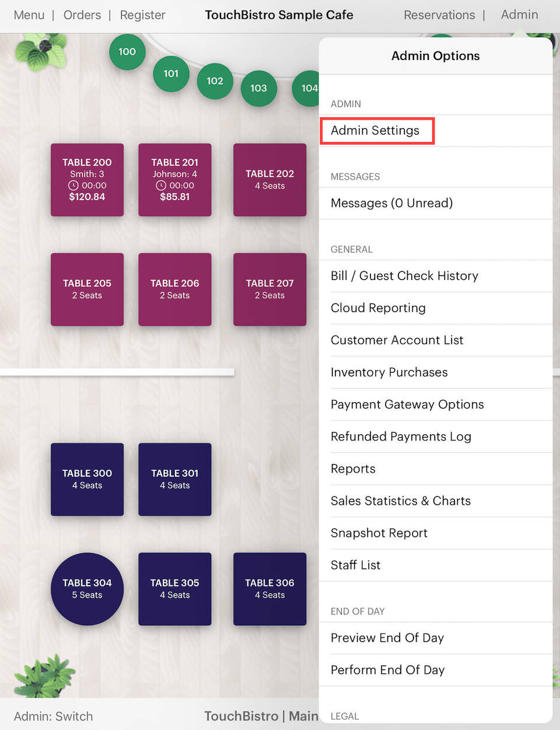Open round table 304

tap(87, 589)
